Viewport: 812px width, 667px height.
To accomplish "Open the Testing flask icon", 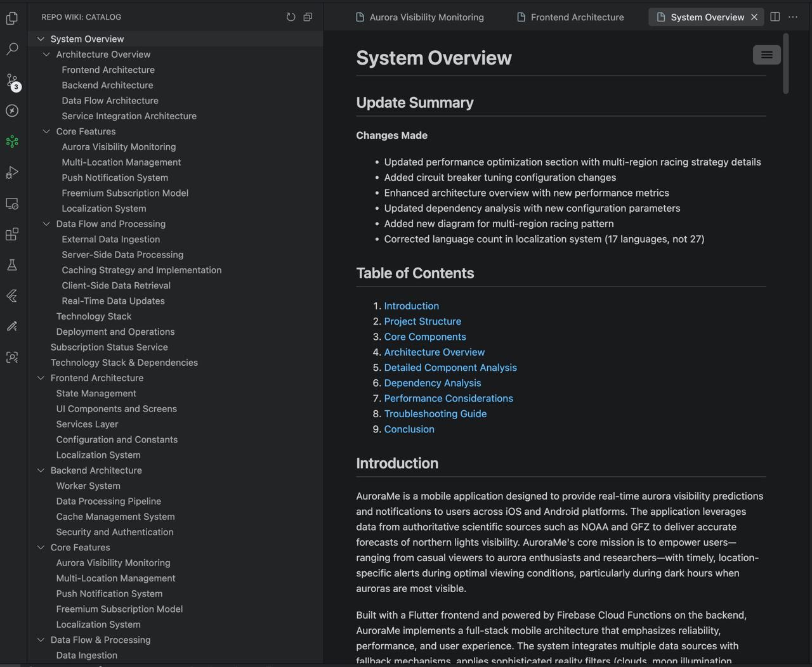I will [x=12, y=265].
